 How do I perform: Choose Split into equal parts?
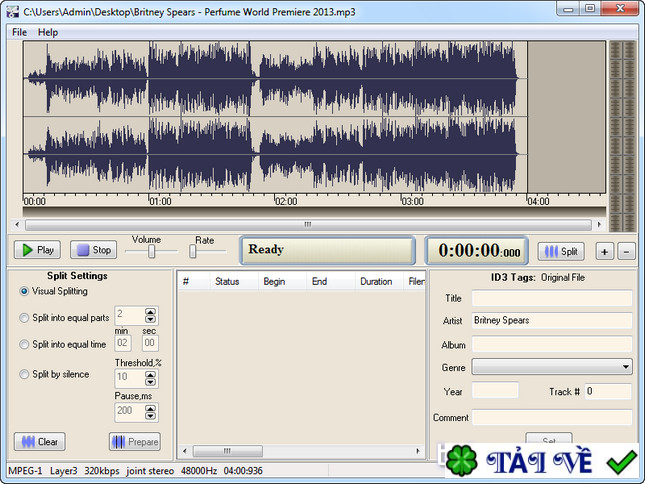(x=25, y=318)
